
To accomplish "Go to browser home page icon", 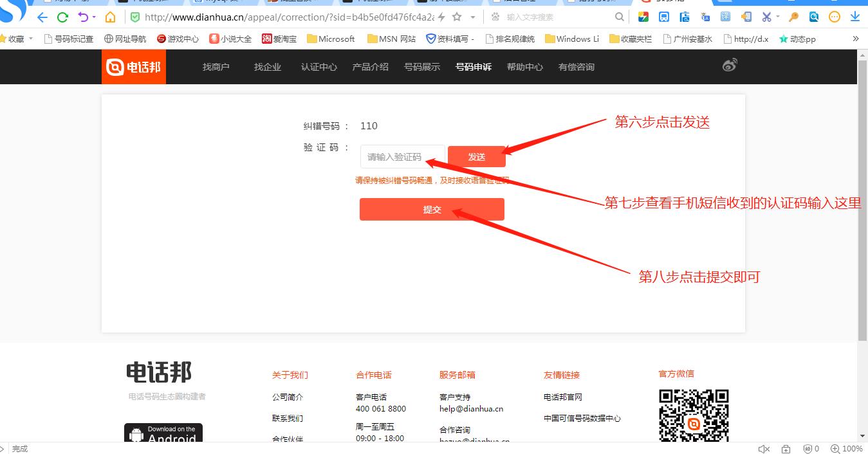I will point(111,17).
